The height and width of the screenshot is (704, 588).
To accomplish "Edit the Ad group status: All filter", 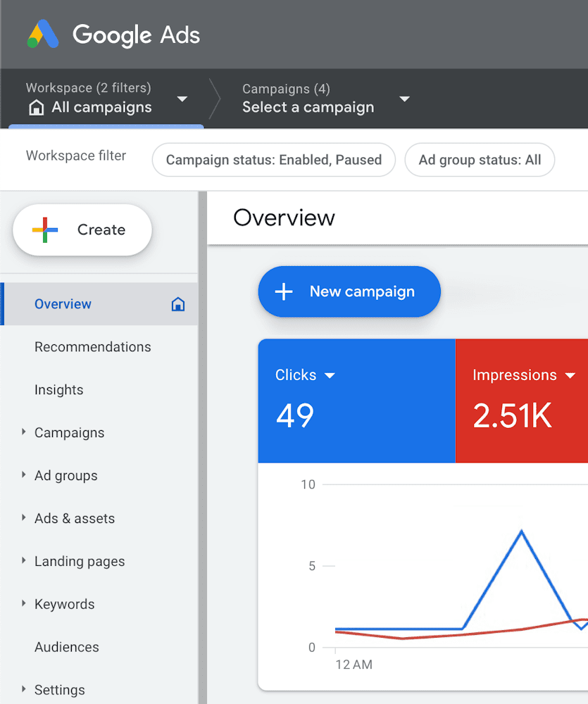I will 480,160.
